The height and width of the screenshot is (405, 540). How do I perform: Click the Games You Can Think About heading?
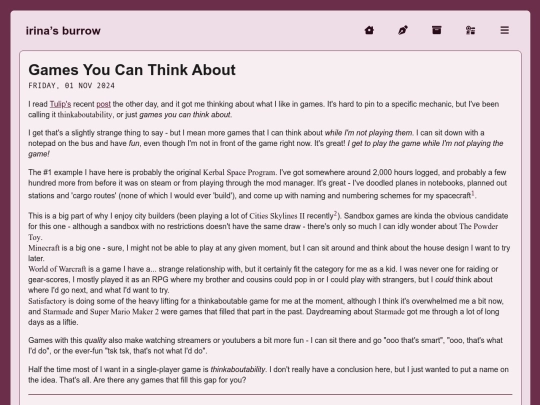132,70
